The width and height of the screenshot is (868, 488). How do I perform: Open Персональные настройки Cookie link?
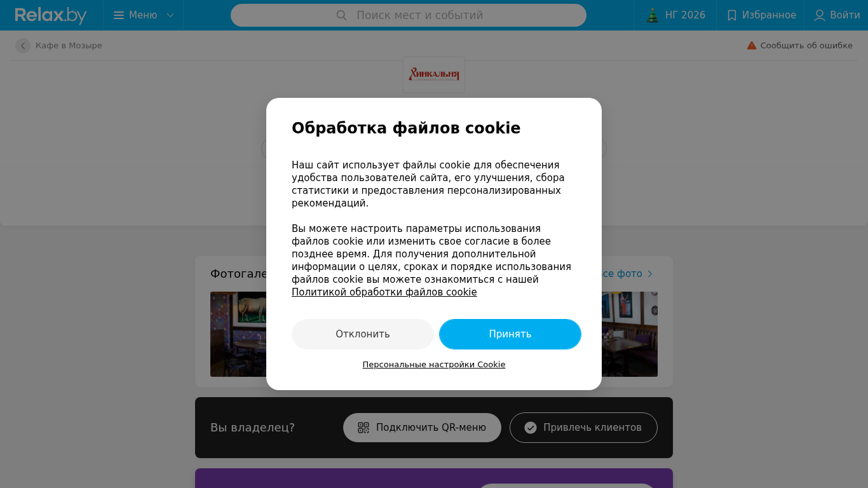tap(434, 365)
